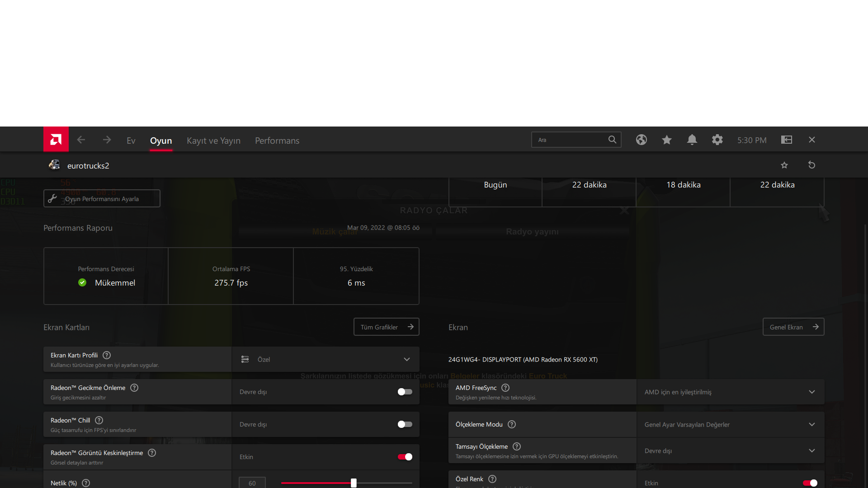Disable Radeon Görüntü Keskinleştirme toggle
This screenshot has height=488, width=868.
[x=405, y=457]
